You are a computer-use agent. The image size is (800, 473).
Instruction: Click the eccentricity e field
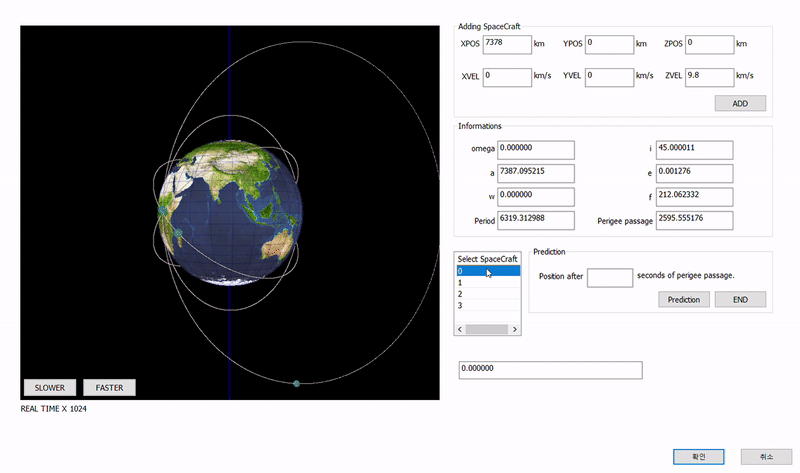(694, 173)
